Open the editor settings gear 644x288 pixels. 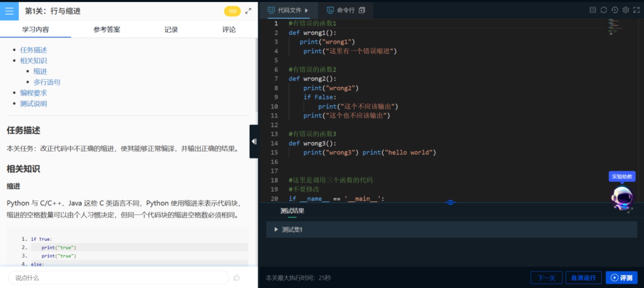point(625,10)
